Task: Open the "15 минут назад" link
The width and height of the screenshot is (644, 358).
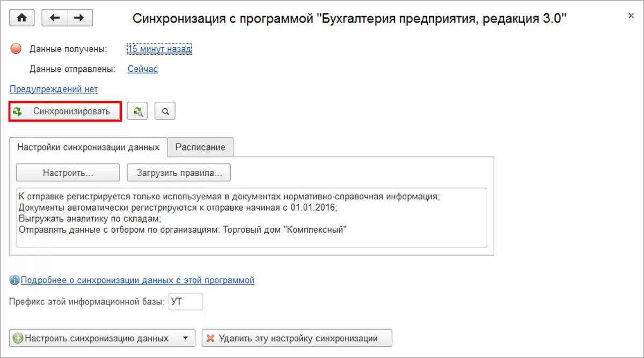Action: (x=159, y=49)
